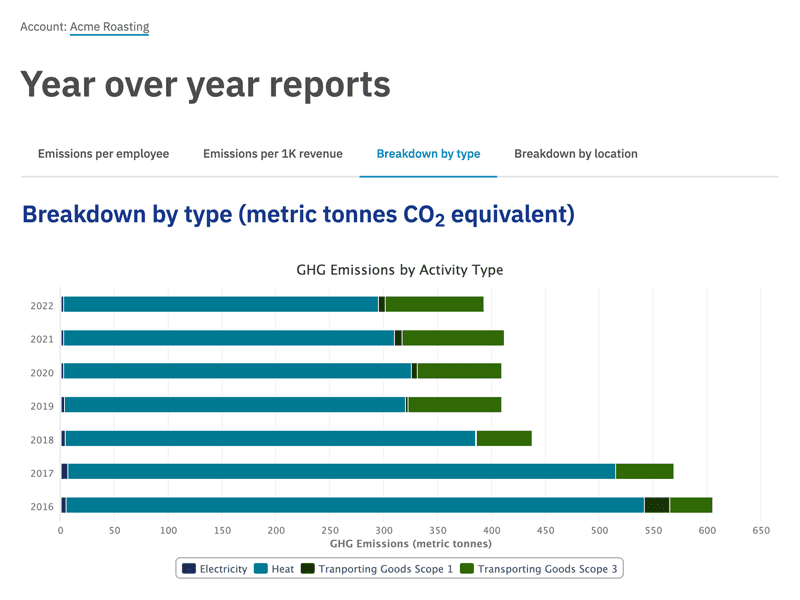800x600 pixels.
Task: Click the 2022 Heat bar segment
Action: [x=220, y=304]
